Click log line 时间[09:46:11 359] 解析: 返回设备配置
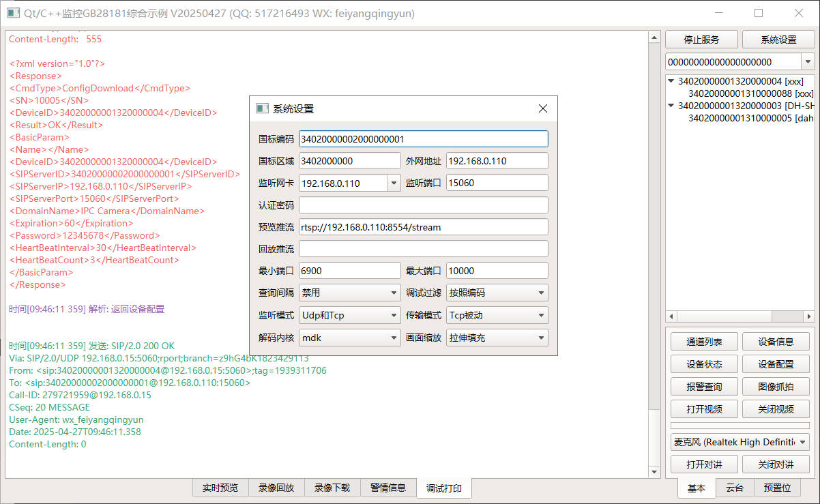 pyautogui.click(x=87, y=309)
